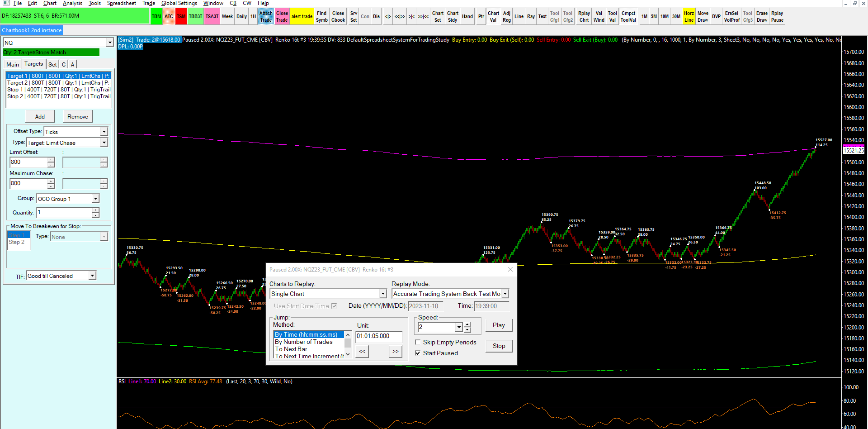The width and height of the screenshot is (868, 429).
Task: Click the Find Symb toolbar button
Action: click(321, 16)
